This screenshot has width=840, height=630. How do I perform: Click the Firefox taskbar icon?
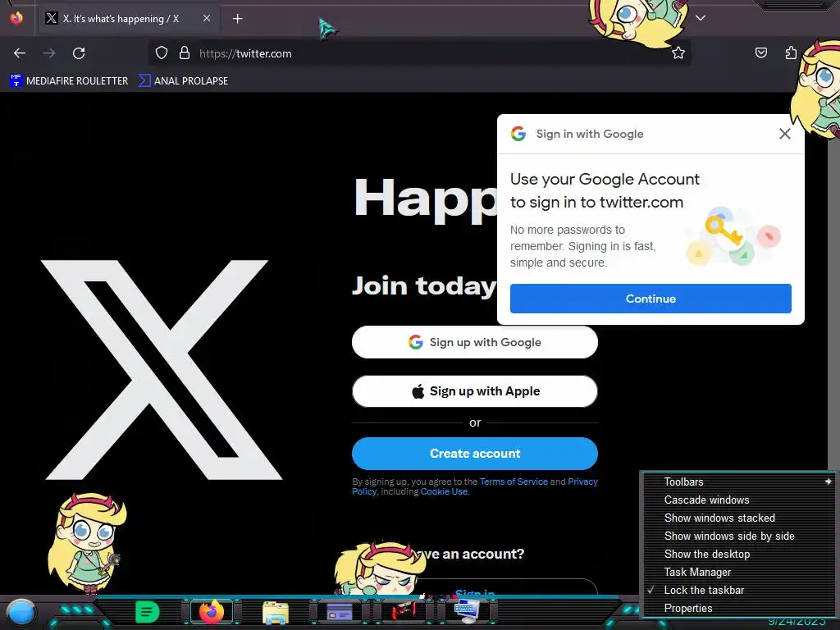(212, 612)
